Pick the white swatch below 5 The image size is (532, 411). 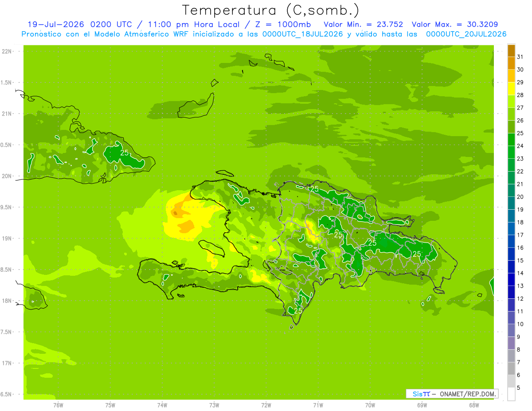click(511, 394)
